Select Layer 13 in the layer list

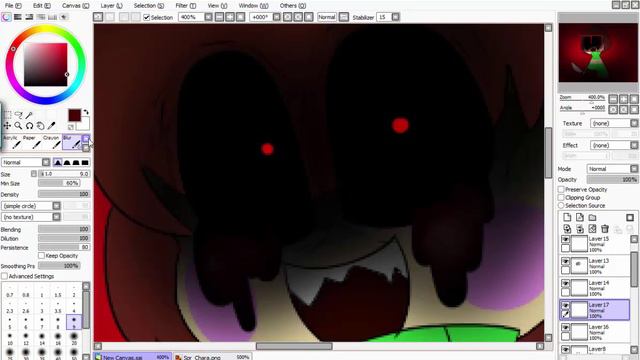click(594, 266)
